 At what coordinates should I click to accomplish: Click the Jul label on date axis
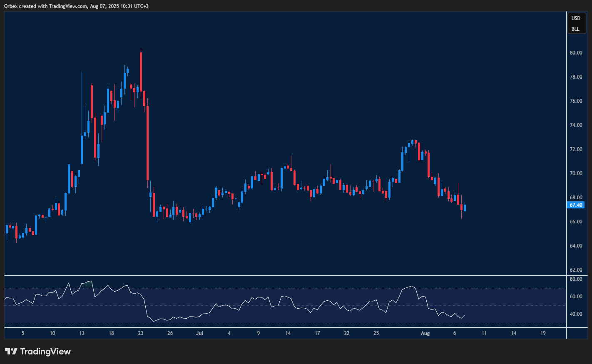coord(199,333)
